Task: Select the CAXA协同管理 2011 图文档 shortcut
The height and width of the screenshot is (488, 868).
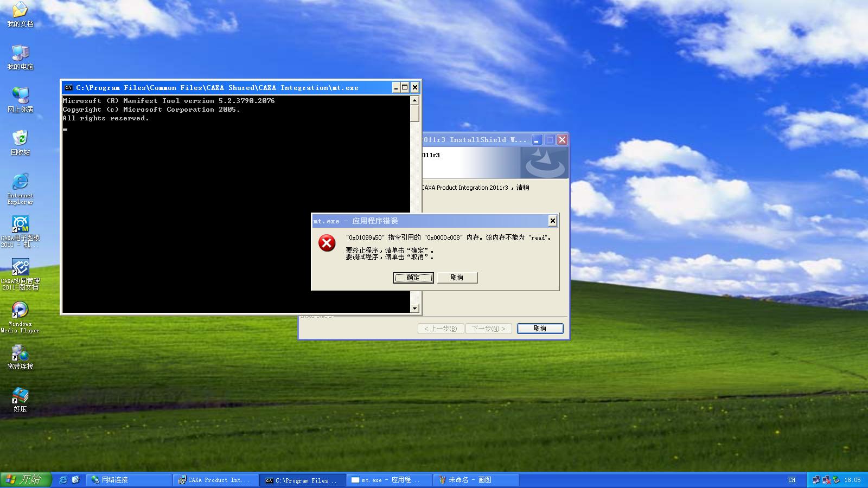Action: tap(20, 274)
